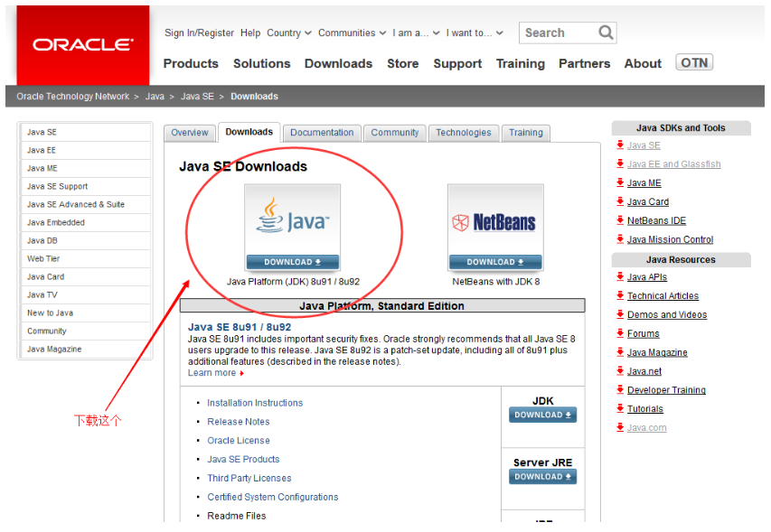Open the Learn more link
The image size is (771, 532).
pos(212,373)
